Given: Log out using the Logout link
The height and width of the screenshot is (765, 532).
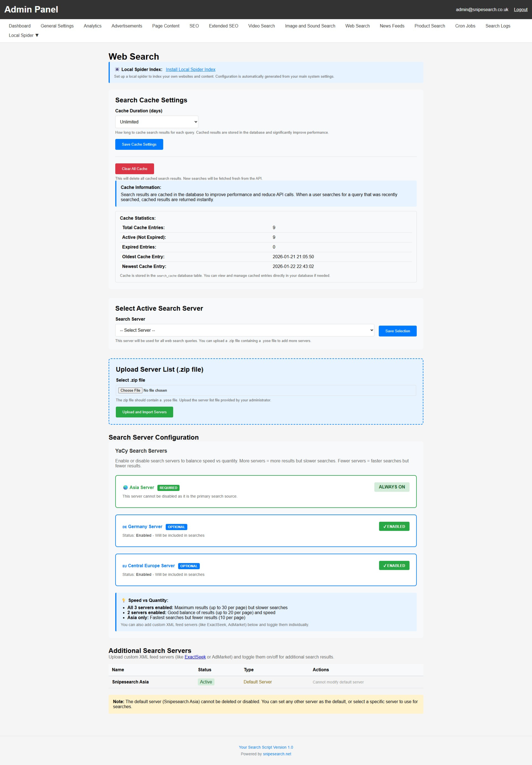Looking at the screenshot, I should [x=520, y=10].
